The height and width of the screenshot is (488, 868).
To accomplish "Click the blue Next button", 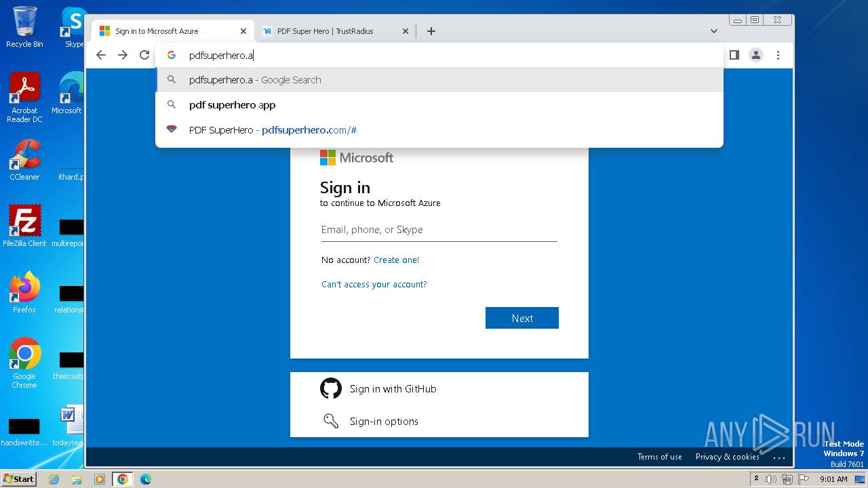I will click(x=522, y=318).
